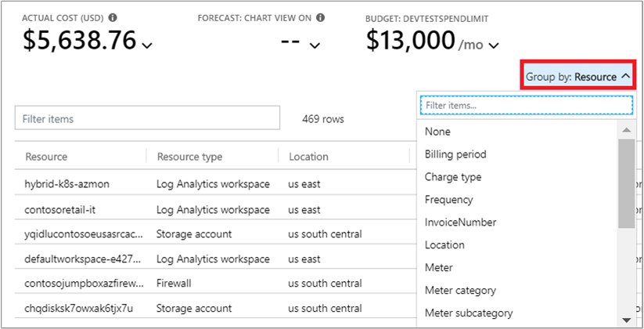Click the table Filter items field

click(x=147, y=119)
